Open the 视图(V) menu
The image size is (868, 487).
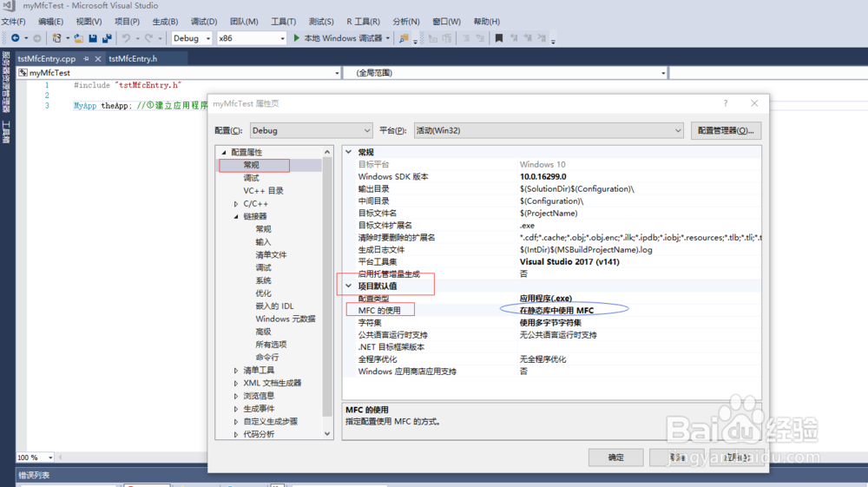coord(89,22)
